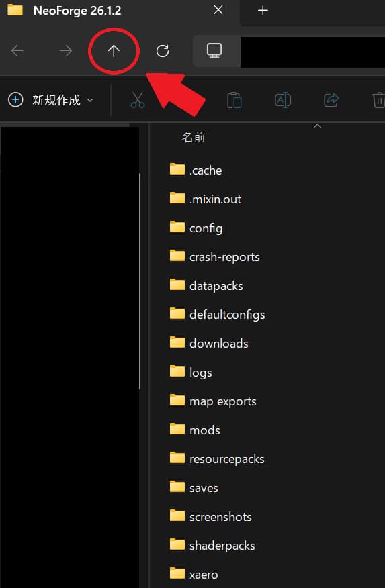This screenshot has width=385, height=588.
Task: Select the .cache folder icon
Action: coord(177,170)
